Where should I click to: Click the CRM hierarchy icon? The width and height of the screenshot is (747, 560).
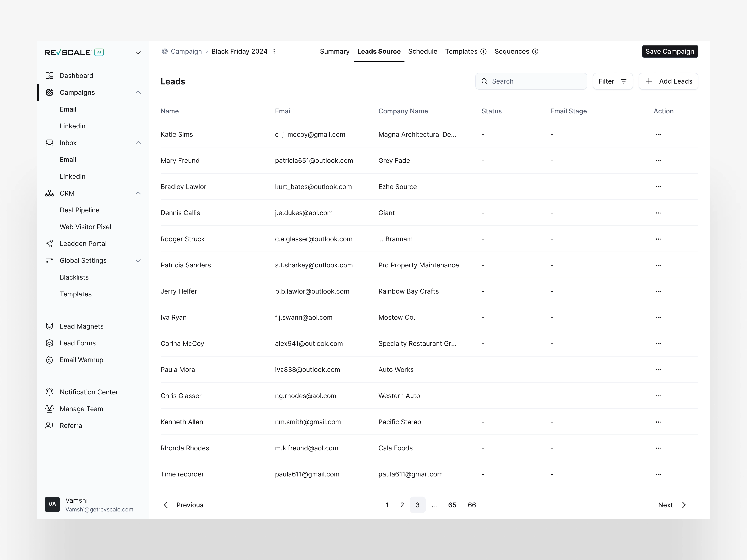(49, 193)
